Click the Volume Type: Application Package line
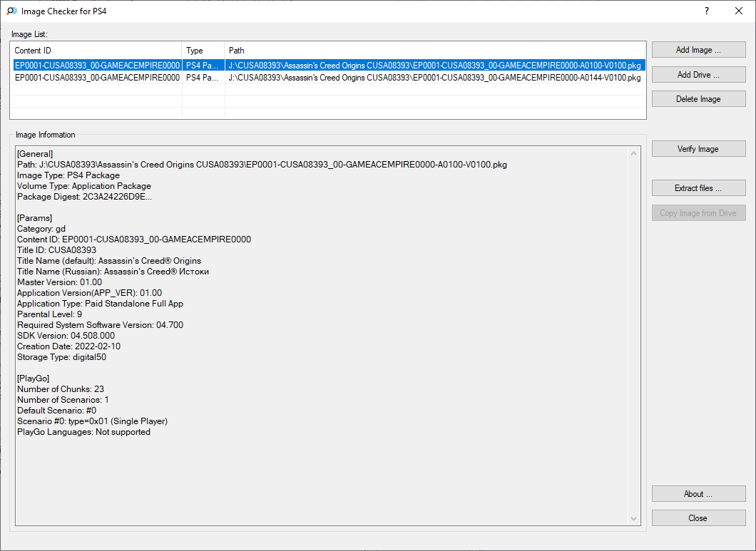756x551 pixels. point(84,186)
